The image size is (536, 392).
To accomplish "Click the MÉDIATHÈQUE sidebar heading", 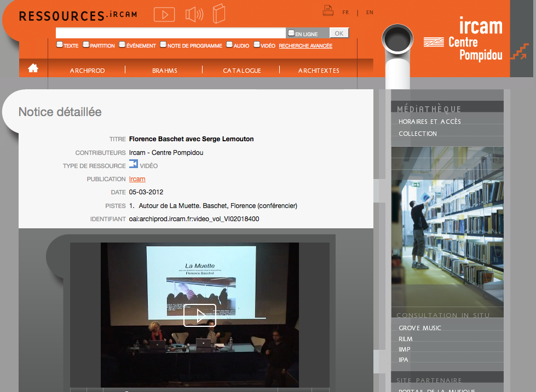I will [x=429, y=109].
